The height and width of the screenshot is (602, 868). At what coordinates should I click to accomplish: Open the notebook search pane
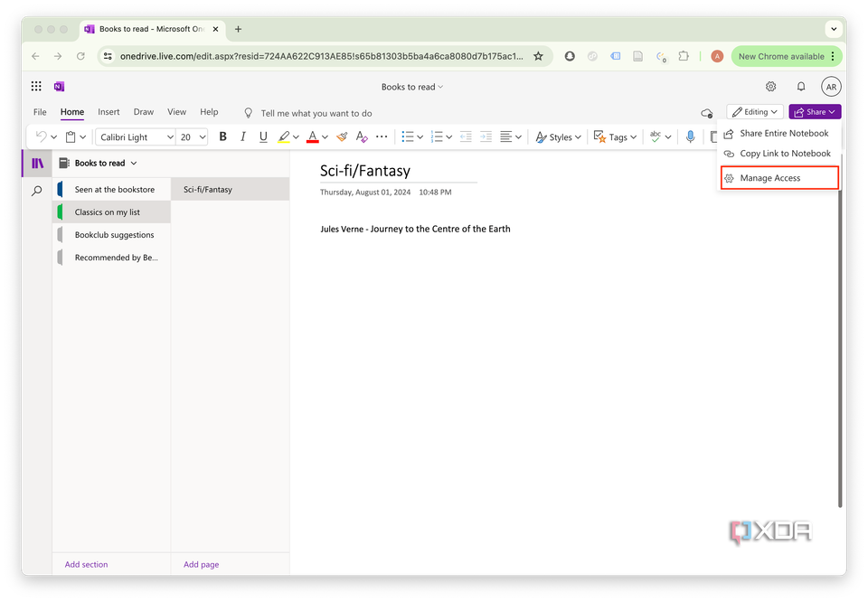point(36,190)
